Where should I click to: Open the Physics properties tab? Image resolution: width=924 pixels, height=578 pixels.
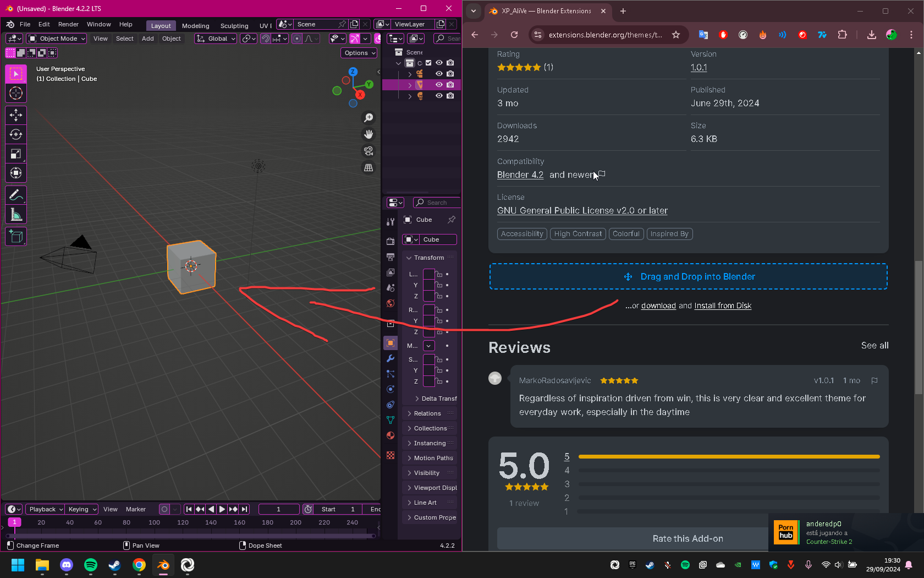click(391, 389)
